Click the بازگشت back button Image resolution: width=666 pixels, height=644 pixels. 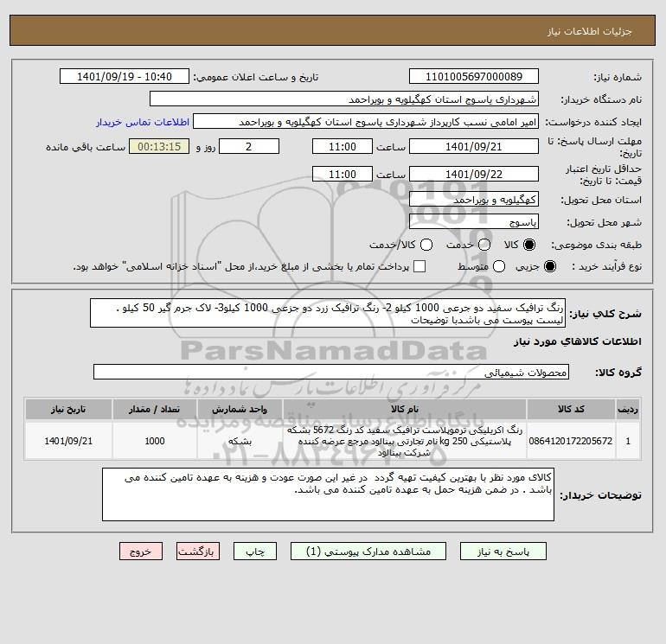tap(198, 551)
